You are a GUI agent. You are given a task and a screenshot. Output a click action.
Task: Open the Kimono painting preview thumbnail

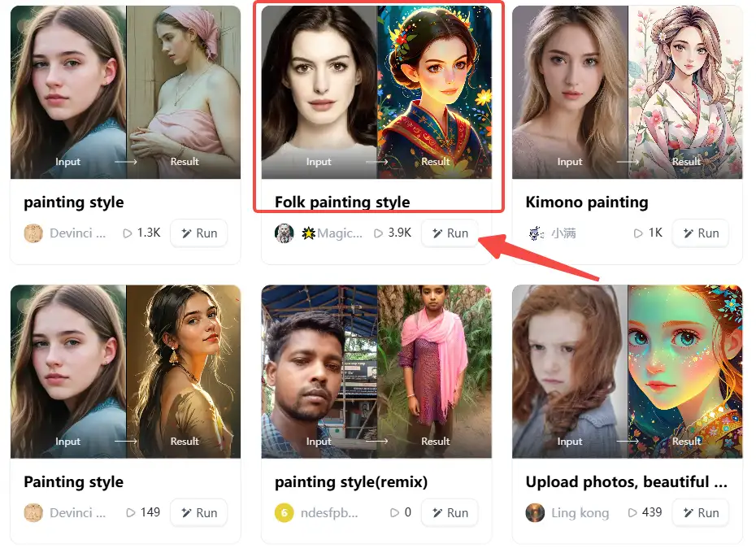[627, 92]
